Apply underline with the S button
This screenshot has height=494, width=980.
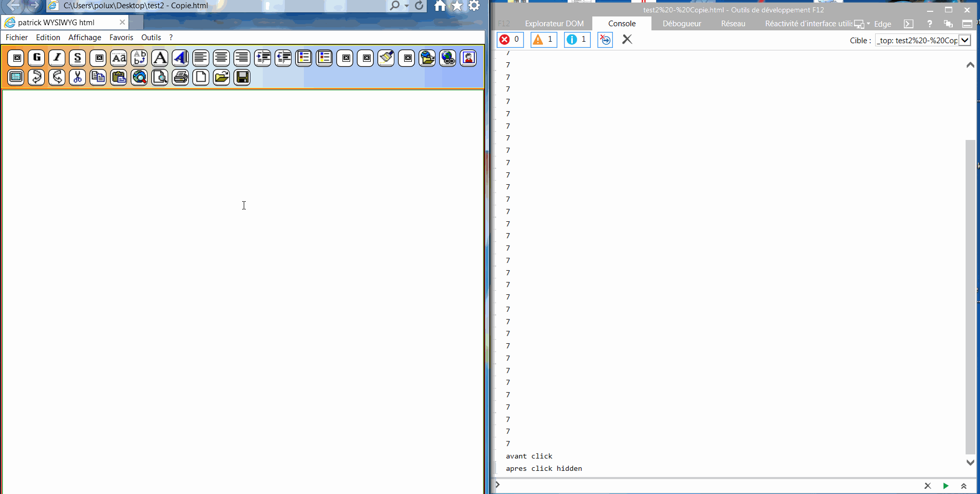click(78, 58)
